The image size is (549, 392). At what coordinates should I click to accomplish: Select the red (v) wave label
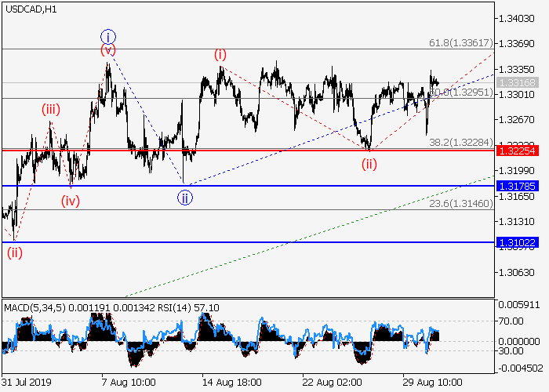[108, 50]
